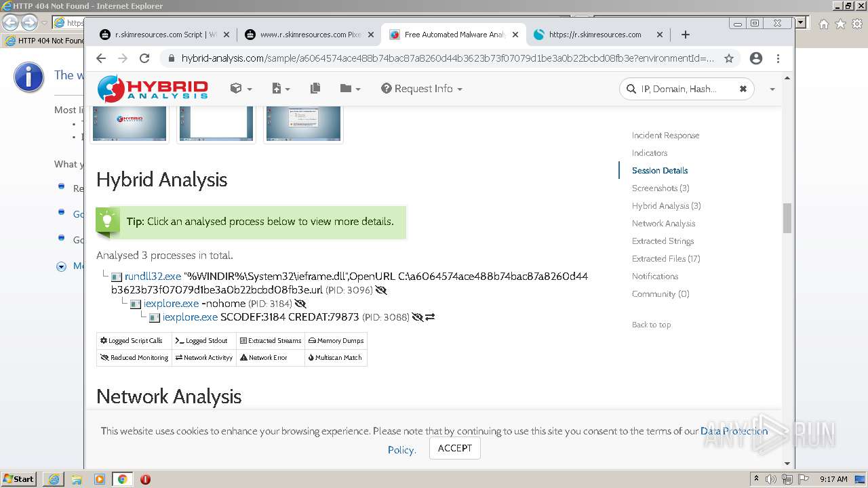Go back in Chrome
Viewport: 868px width, 488px height.
pos(101,58)
